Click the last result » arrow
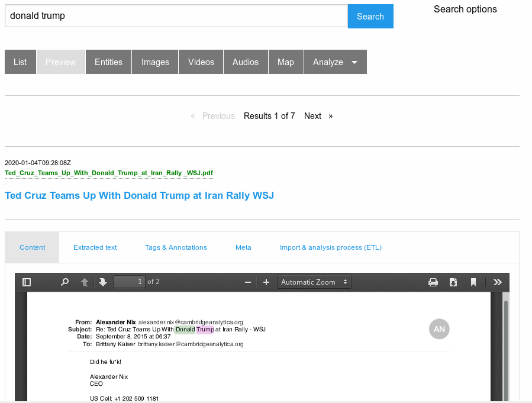 pos(330,116)
